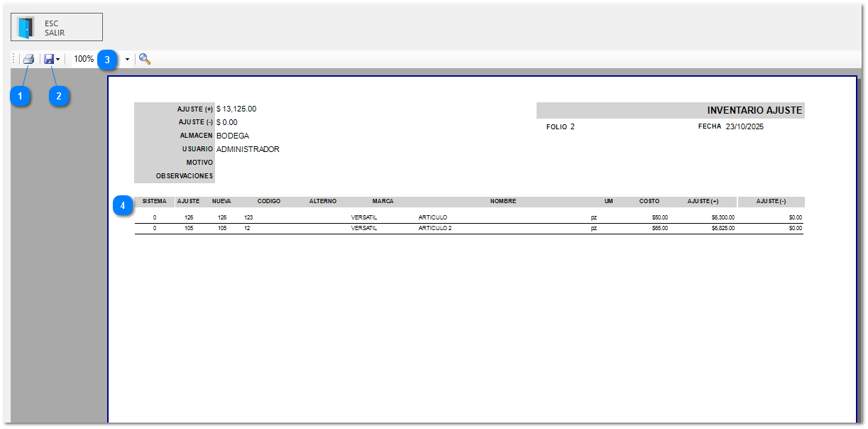Image resolution: width=868 pixels, height=429 pixels.
Task: Click the floppy disk save/export icon
Action: coord(48,60)
